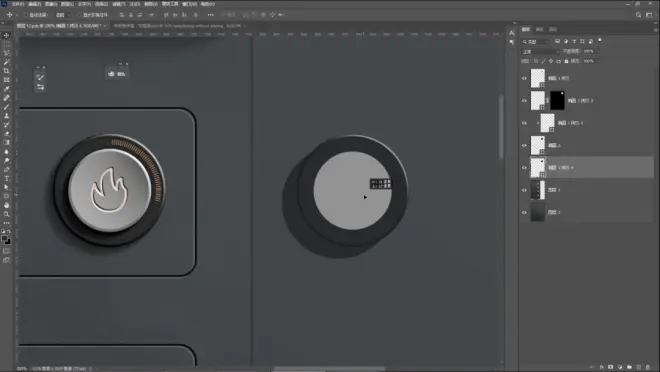Select the Eraser tool

point(6,133)
